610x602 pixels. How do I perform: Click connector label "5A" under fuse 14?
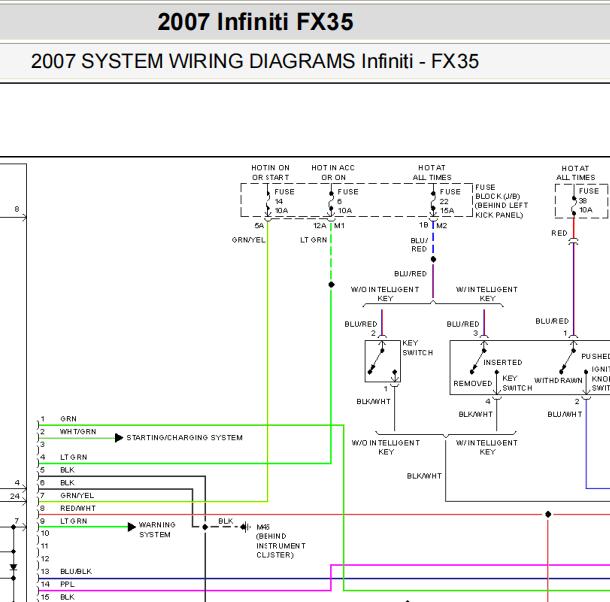(x=259, y=226)
